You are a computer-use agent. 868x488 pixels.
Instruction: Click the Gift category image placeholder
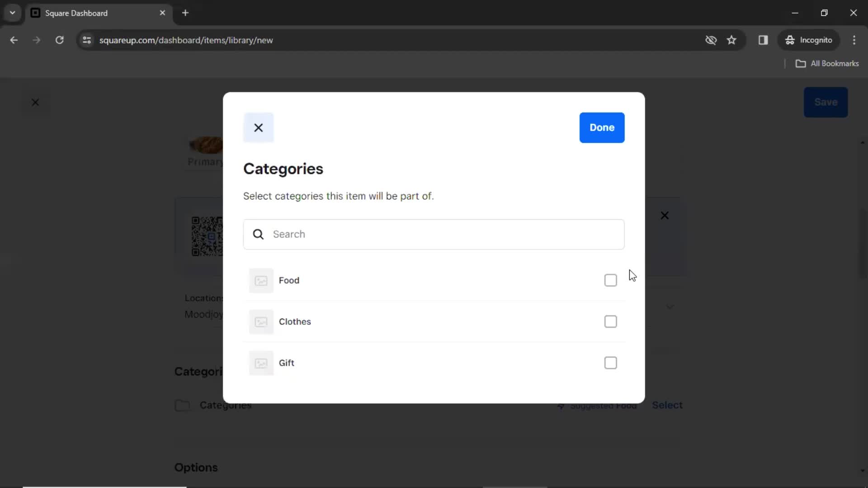click(261, 363)
